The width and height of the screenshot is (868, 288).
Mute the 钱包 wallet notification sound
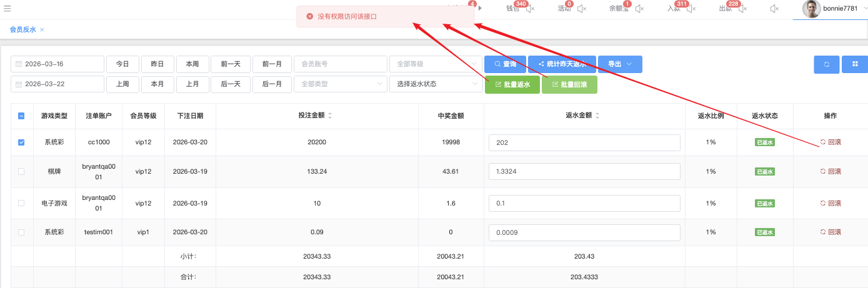pyautogui.click(x=530, y=9)
